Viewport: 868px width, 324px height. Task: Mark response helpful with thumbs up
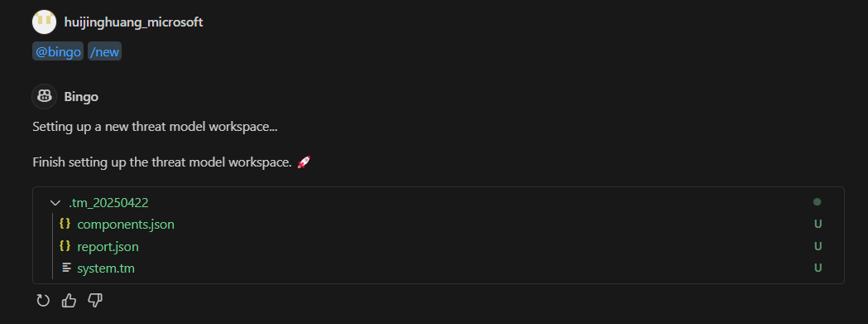[70, 301]
